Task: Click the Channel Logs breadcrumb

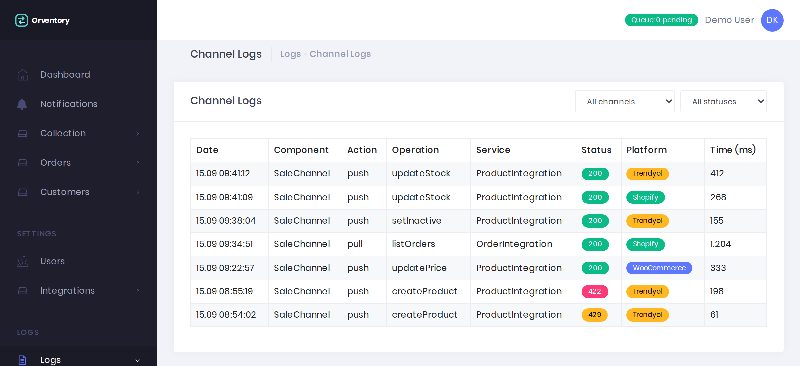Action: (x=340, y=54)
